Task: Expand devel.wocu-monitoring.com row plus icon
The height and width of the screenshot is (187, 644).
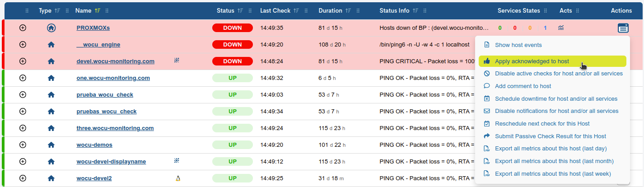Action: (23, 61)
